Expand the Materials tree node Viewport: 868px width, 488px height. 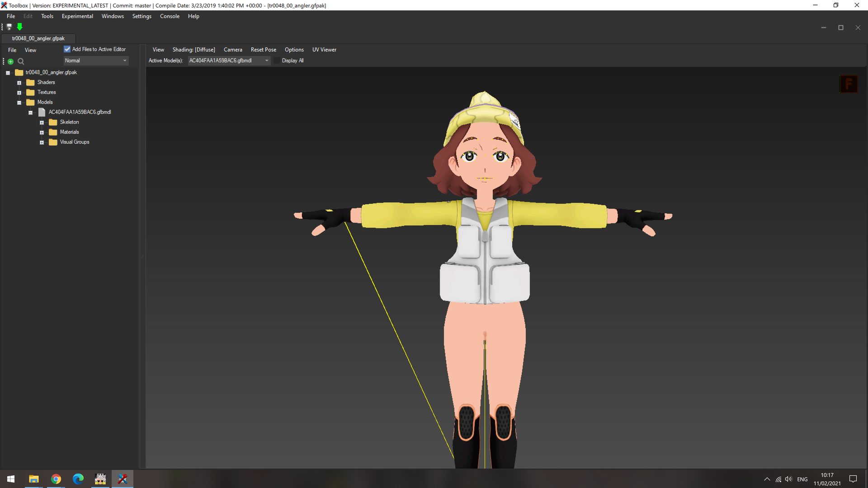pos(42,132)
